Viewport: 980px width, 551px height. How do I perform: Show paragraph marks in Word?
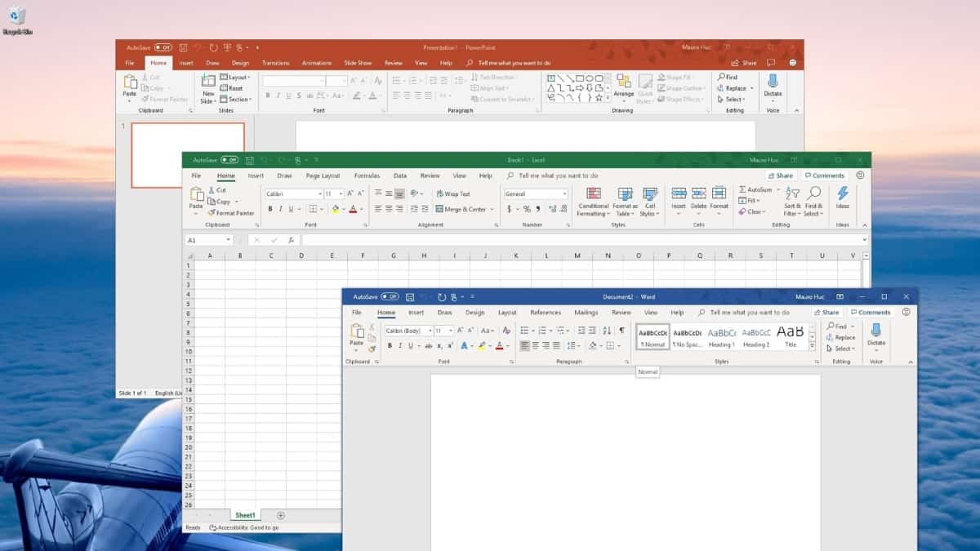[x=621, y=331]
